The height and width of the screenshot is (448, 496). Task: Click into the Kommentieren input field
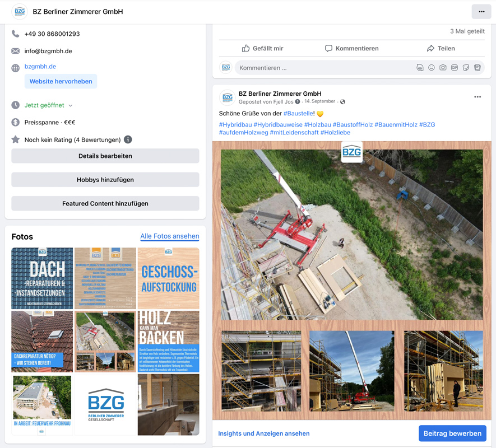[326, 68]
